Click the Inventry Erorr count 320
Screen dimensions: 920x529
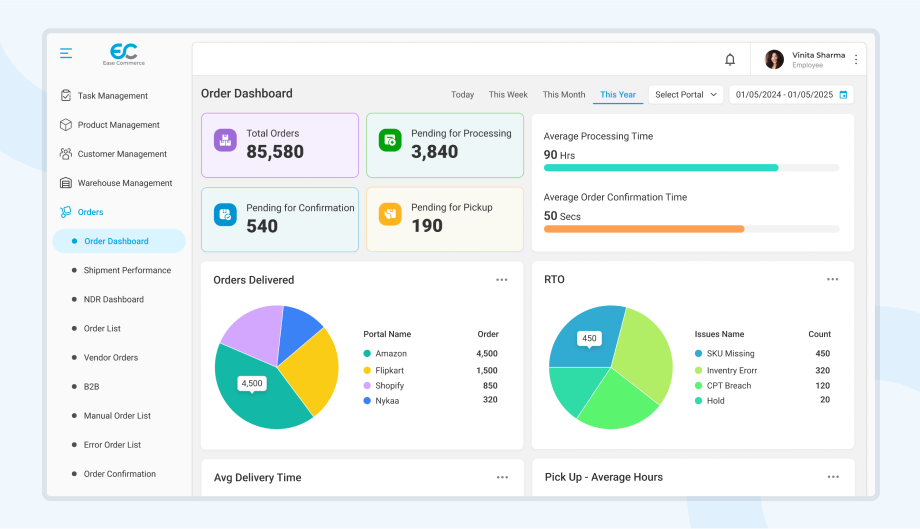coord(823,370)
